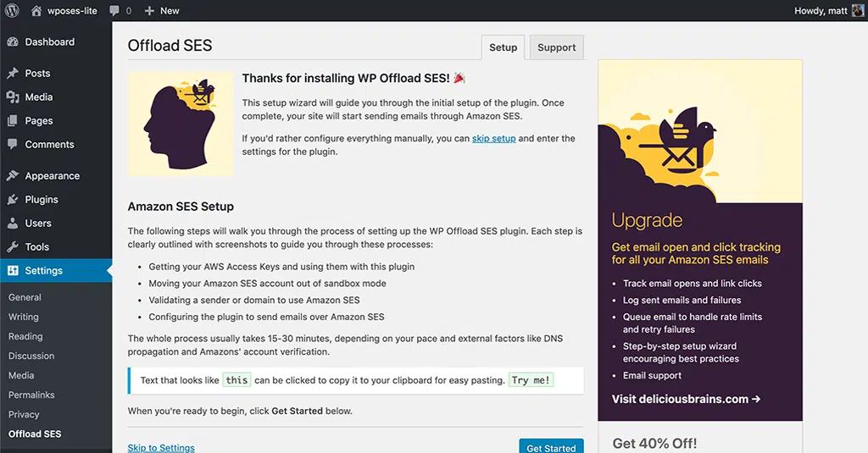Click the Tools wrench icon
868x453 pixels.
13,246
